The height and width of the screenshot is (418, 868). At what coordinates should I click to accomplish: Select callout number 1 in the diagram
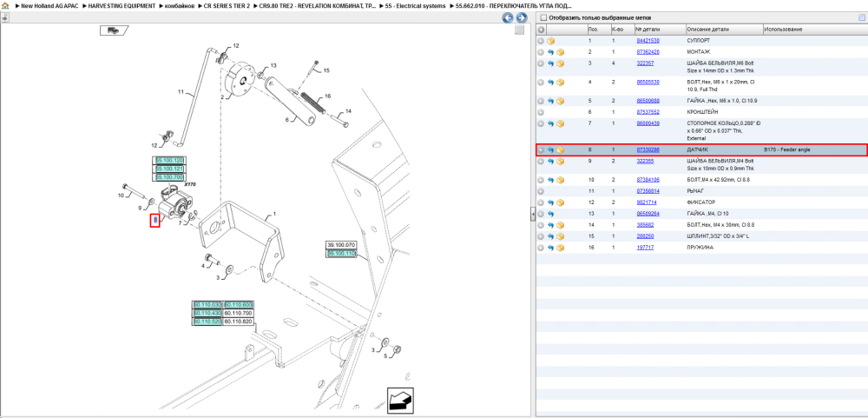click(273, 213)
